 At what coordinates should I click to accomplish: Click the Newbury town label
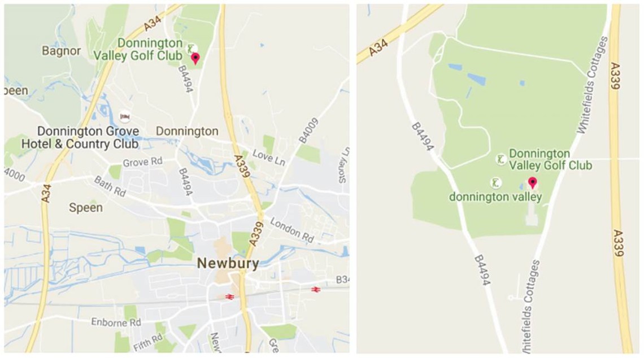tap(228, 263)
